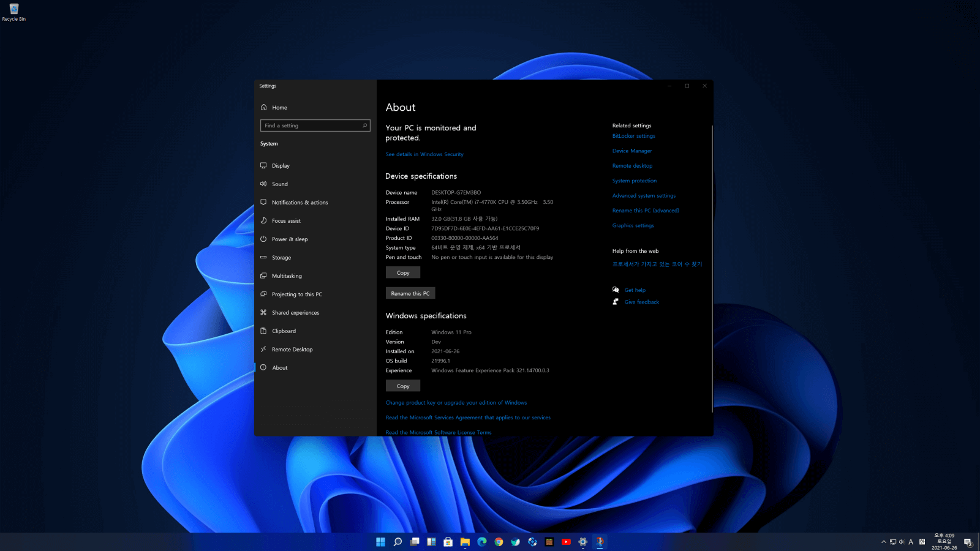Open Rename this PC (advanced) link

pyautogui.click(x=646, y=211)
